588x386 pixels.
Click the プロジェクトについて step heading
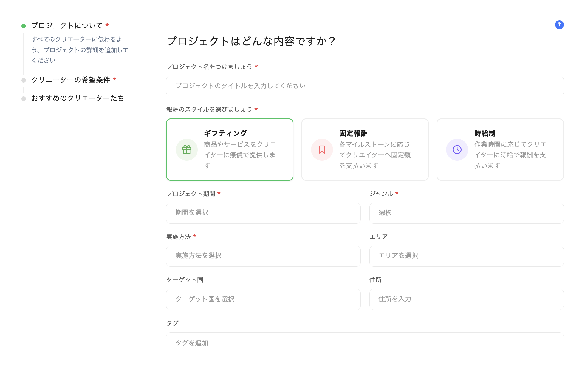(67, 25)
